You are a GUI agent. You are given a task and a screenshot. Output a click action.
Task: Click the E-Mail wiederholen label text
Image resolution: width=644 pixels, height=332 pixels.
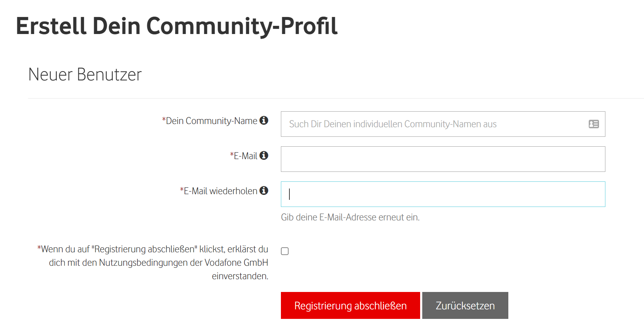[x=220, y=191]
